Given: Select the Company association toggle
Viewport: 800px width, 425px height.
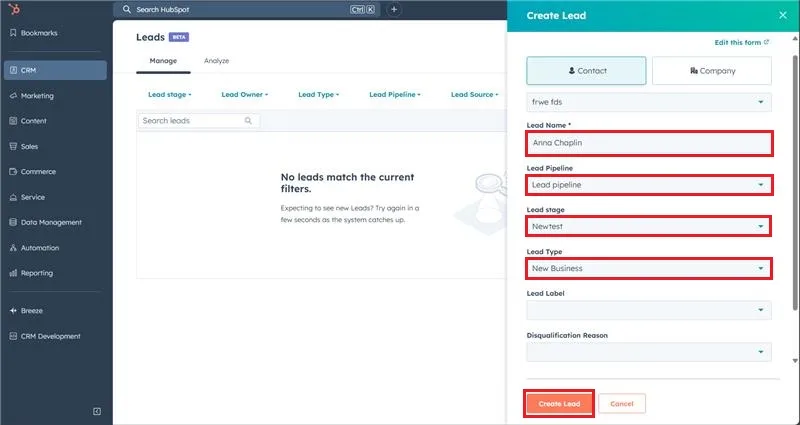Looking at the screenshot, I should coord(711,71).
